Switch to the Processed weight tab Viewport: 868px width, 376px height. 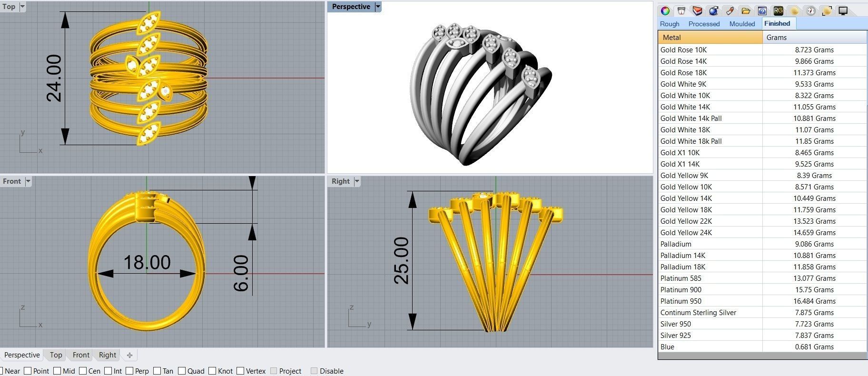[704, 24]
